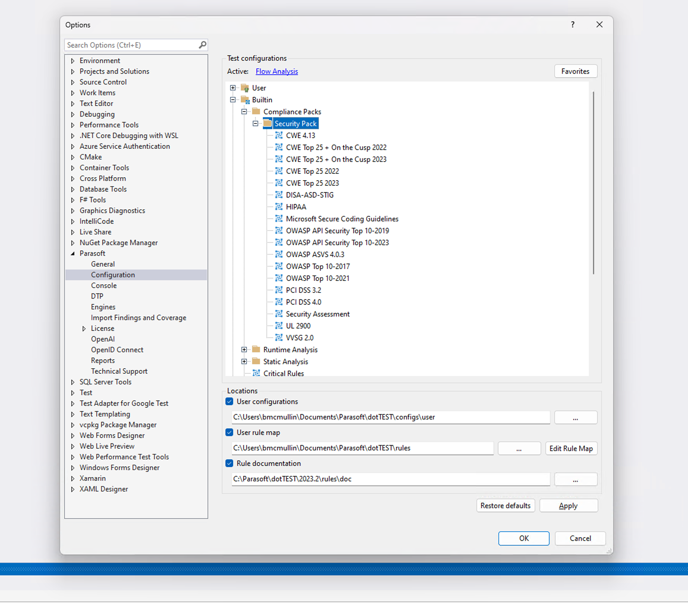
Task: Browse for Rule documentation folder
Action: [x=575, y=479]
